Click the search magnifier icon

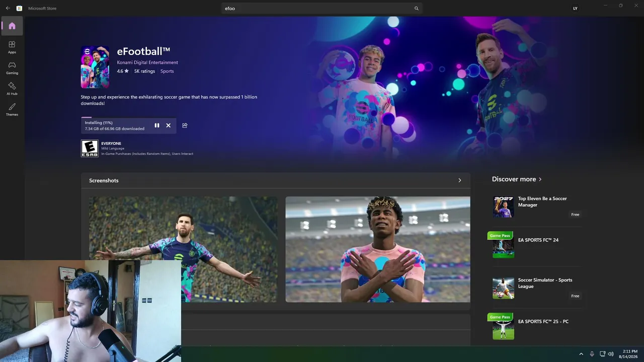click(416, 9)
